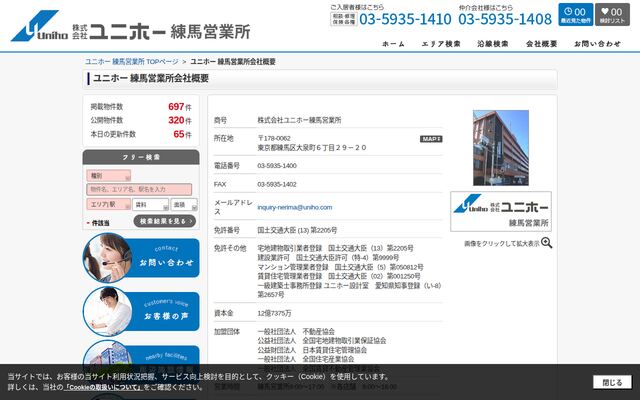640x400 pixels.
Task: Click the 697 listed properties count
Action: (176, 107)
